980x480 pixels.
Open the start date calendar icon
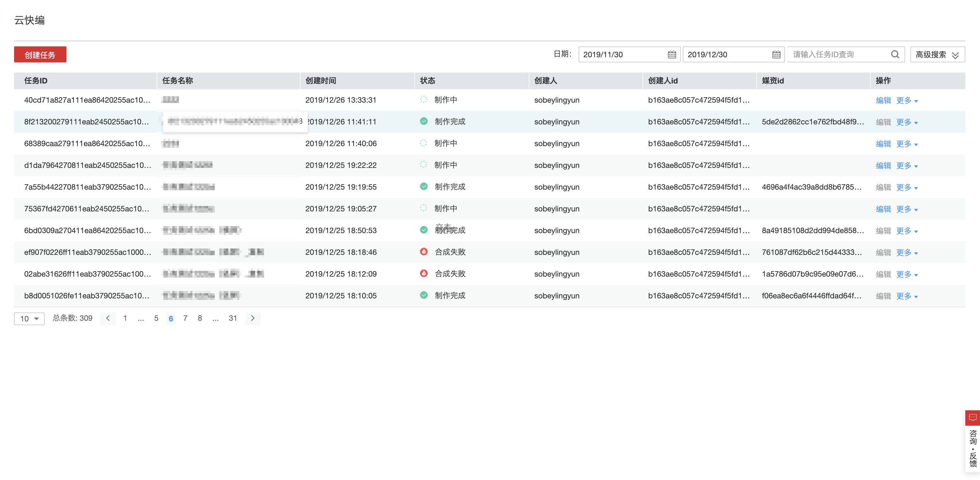672,54
